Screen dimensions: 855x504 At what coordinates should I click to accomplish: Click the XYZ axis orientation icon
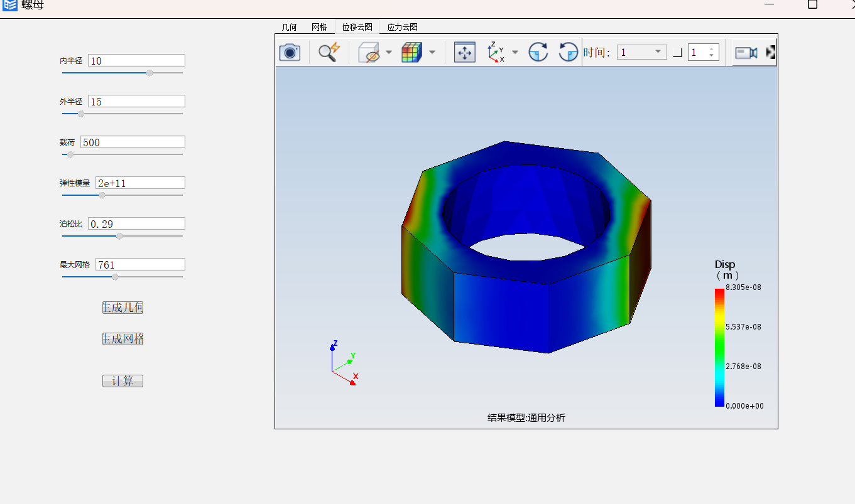point(496,52)
